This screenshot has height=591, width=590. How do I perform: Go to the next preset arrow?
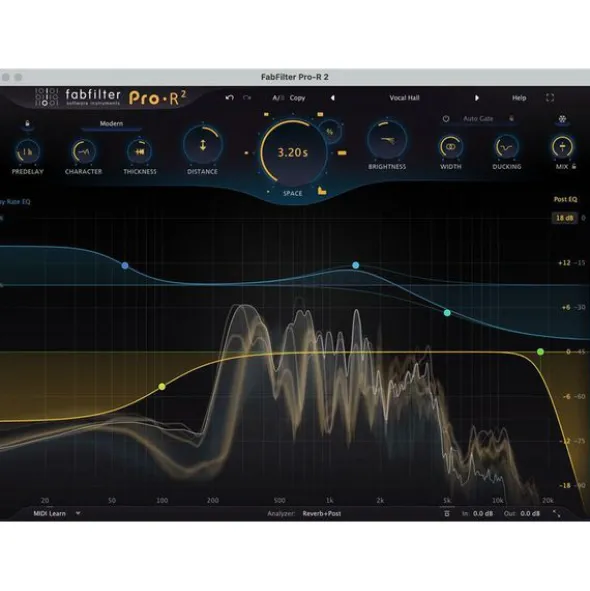tap(477, 98)
